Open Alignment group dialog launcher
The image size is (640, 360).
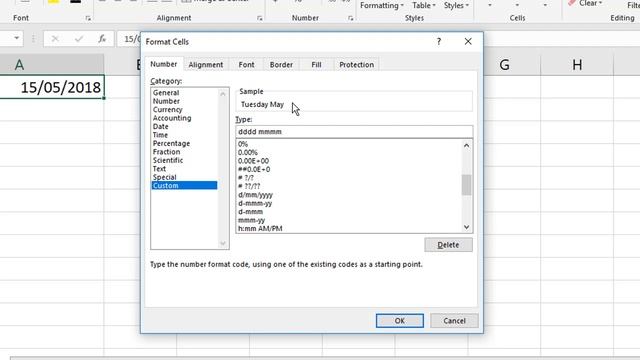(260, 18)
